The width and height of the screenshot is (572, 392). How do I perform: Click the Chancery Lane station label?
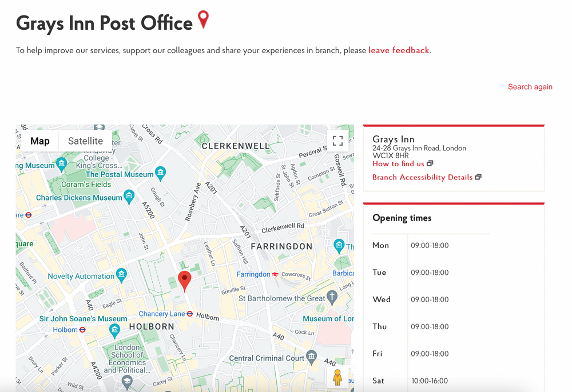(x=162, y=314)
